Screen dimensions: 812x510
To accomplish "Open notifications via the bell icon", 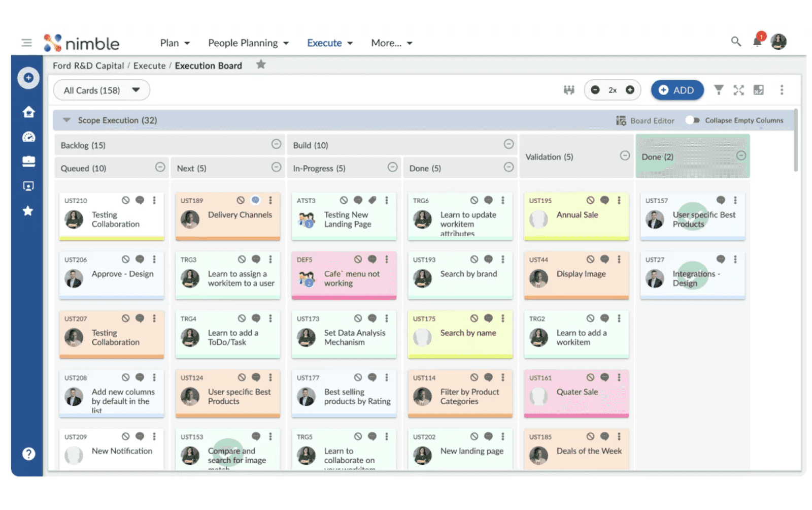I will click(757, 42).
